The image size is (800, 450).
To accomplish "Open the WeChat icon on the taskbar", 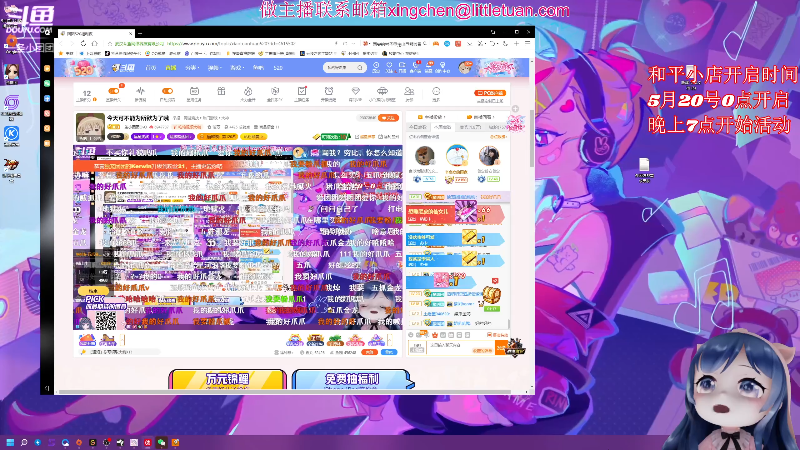I will tap(161, 442).
